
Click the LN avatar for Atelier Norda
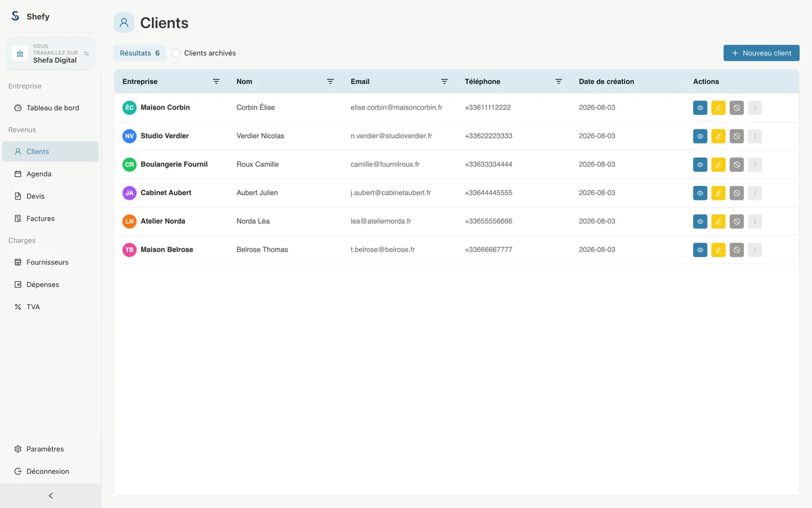(129, 221)
